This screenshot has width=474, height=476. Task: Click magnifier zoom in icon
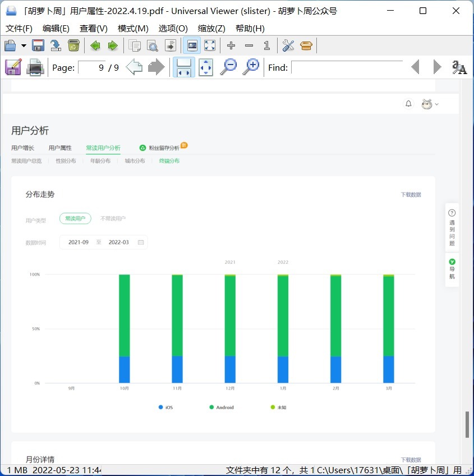252,67
